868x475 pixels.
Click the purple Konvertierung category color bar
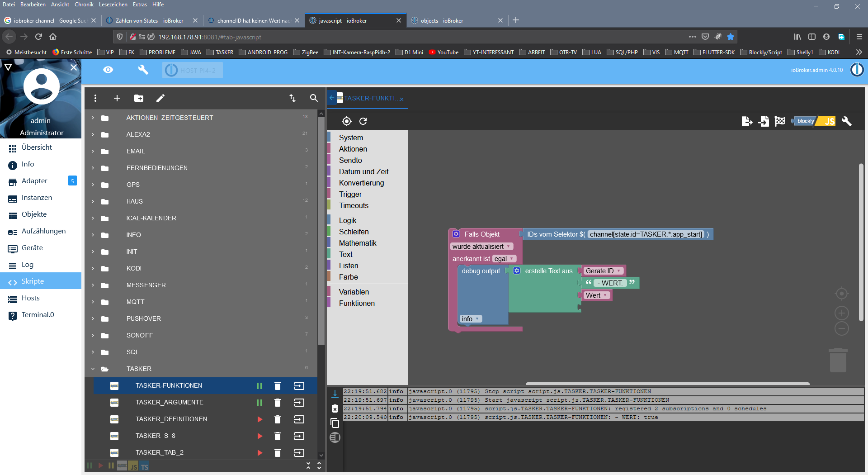[329, 183]
